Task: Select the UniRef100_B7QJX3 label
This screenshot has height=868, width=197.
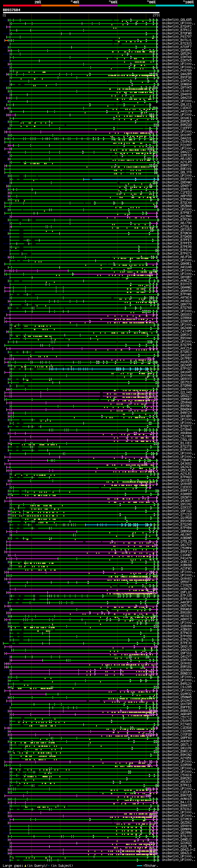Action: (177, 836)
